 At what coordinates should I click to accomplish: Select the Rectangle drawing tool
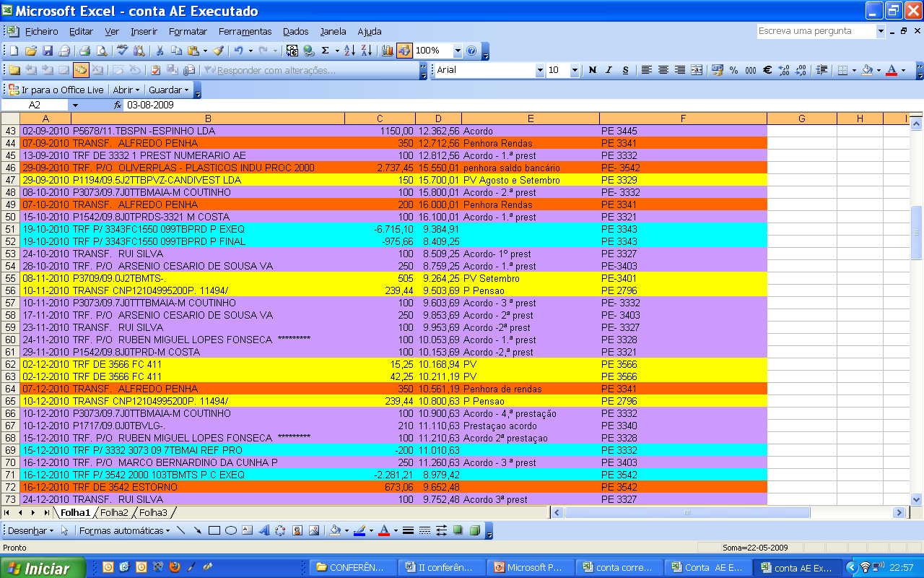(214, 530)
